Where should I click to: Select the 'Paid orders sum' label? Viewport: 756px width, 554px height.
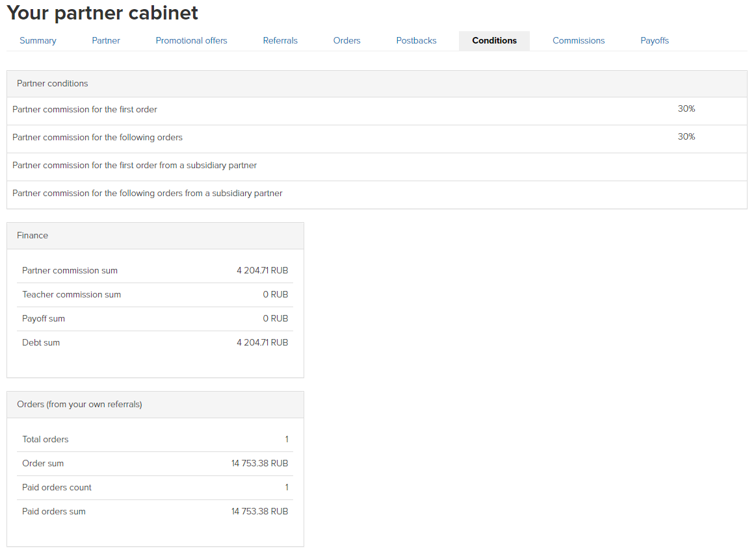54,512
